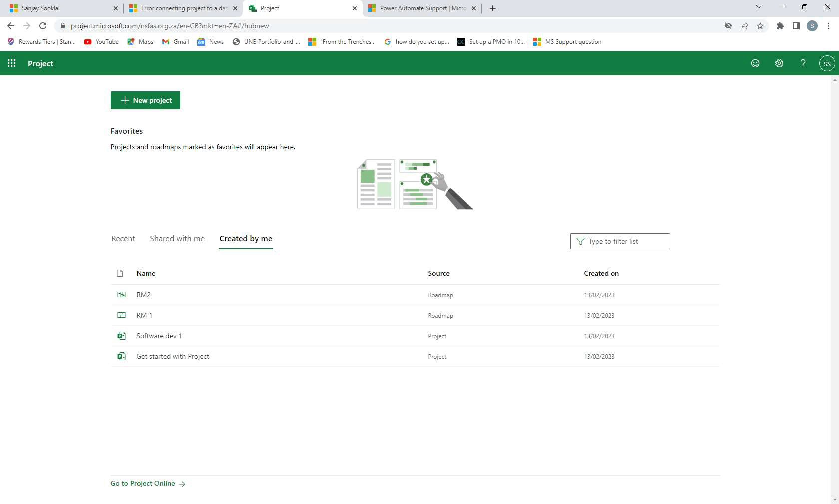839x504 pixels.
Task: Open the Set up a PMO bookmark
Action: (491, 42)
